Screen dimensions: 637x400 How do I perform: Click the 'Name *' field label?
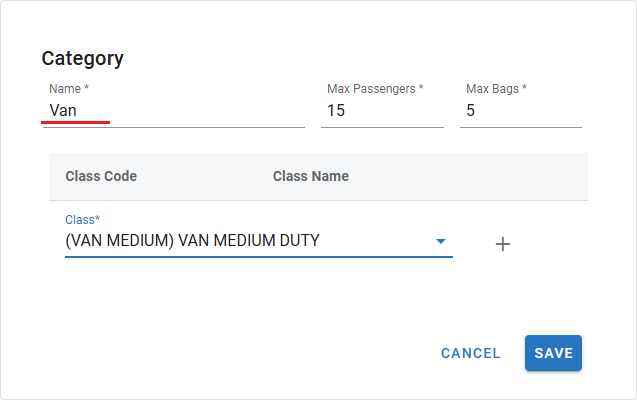point(69,89)
